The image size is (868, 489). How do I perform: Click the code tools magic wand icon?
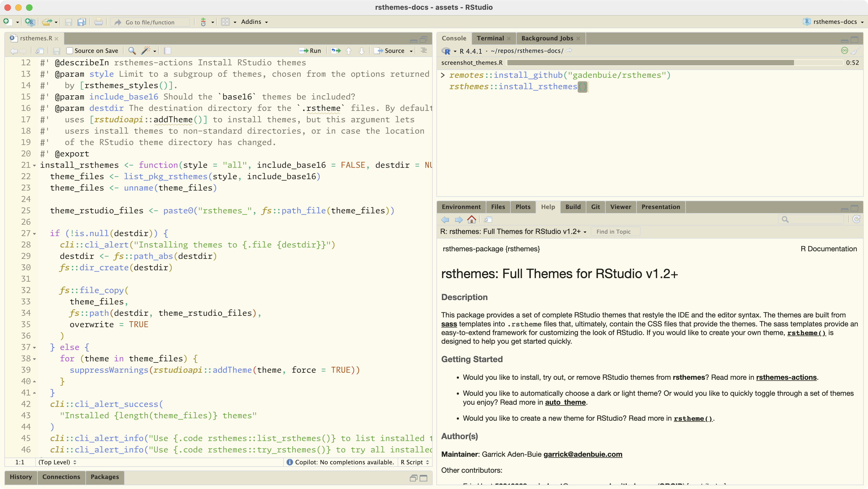point(146,51)
